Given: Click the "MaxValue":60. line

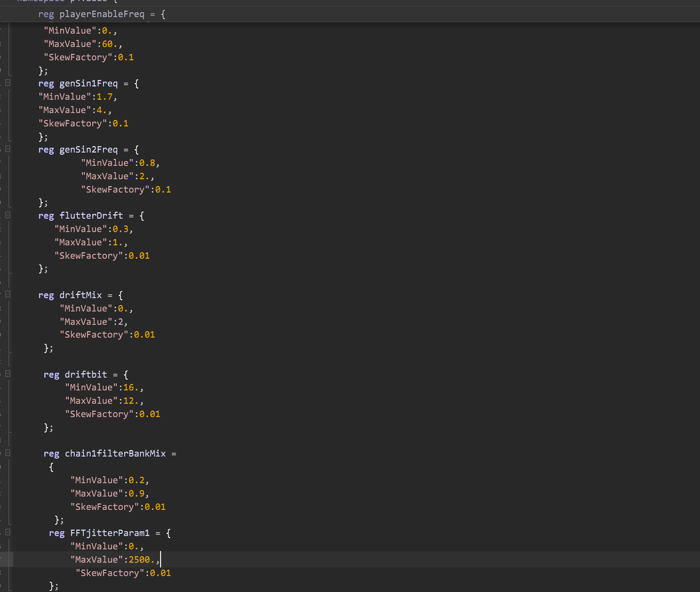Looking at the screenshot, I should [x=83, y=44].
